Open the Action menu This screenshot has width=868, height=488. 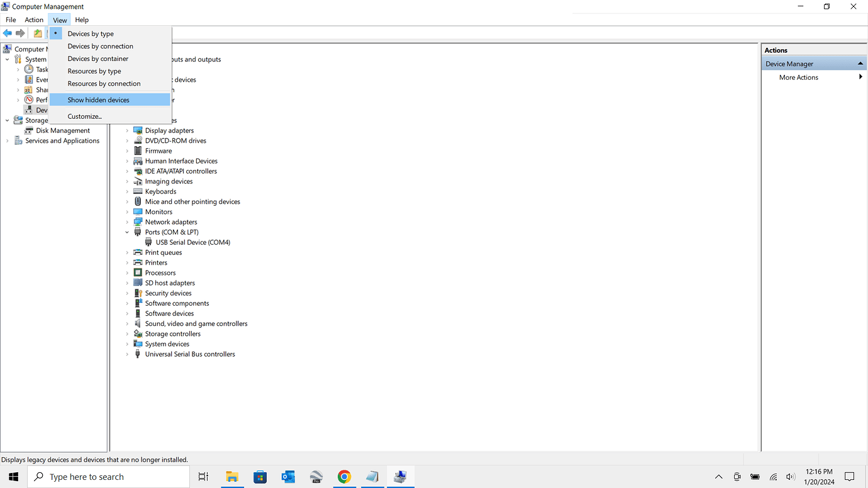click(34, 20)
